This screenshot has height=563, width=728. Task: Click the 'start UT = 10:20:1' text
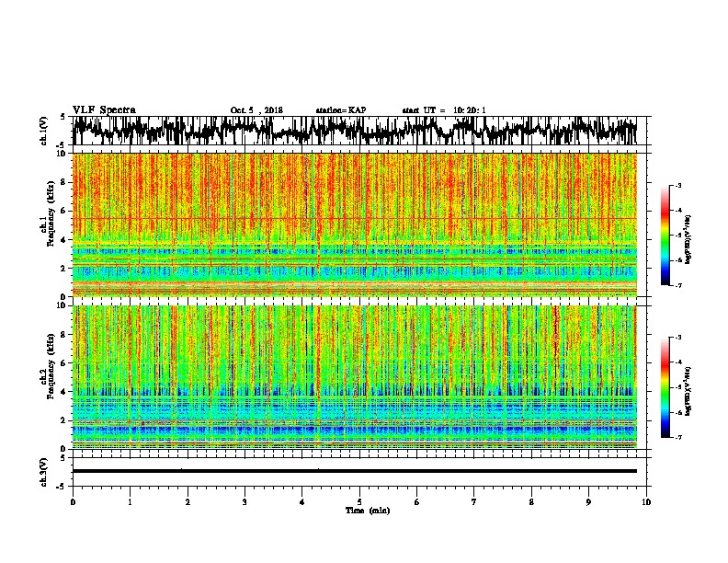pyautogui.click(x=444, y=110)
